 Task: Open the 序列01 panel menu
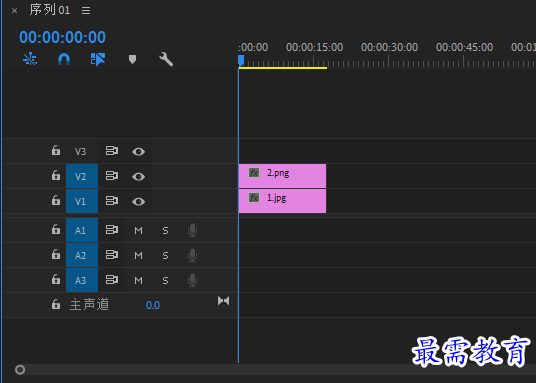86,11
